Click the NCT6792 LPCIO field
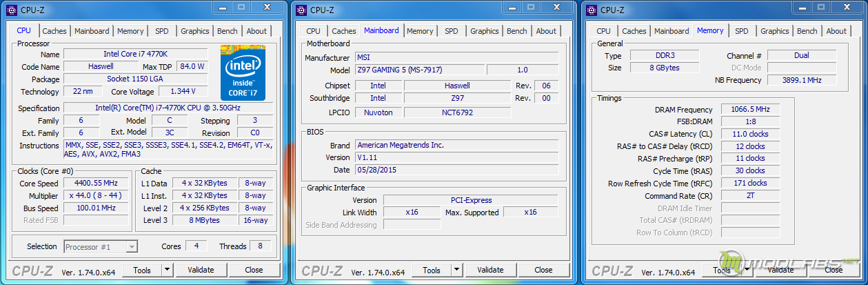The height and width of the screenshot is (285, 868). coord(457,112)
